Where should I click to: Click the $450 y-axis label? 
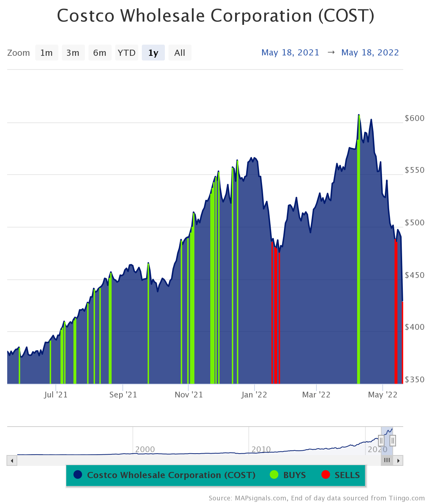[415, 275]
